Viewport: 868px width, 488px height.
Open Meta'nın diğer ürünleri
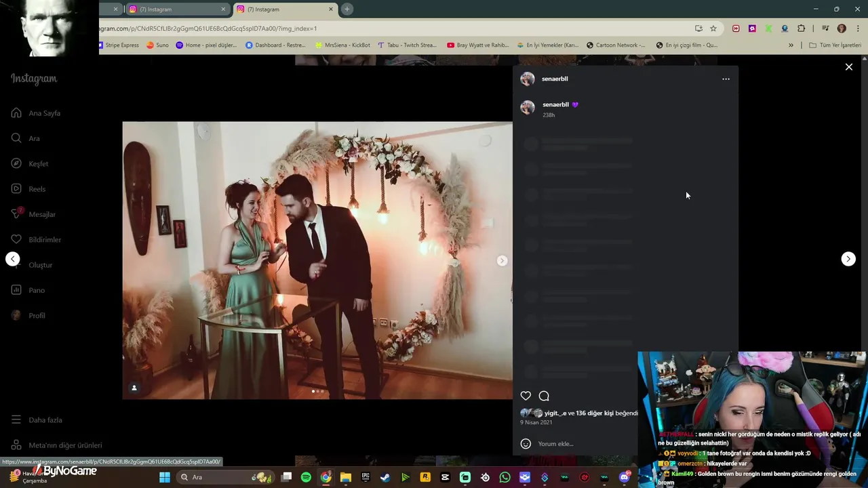[56, 445]
